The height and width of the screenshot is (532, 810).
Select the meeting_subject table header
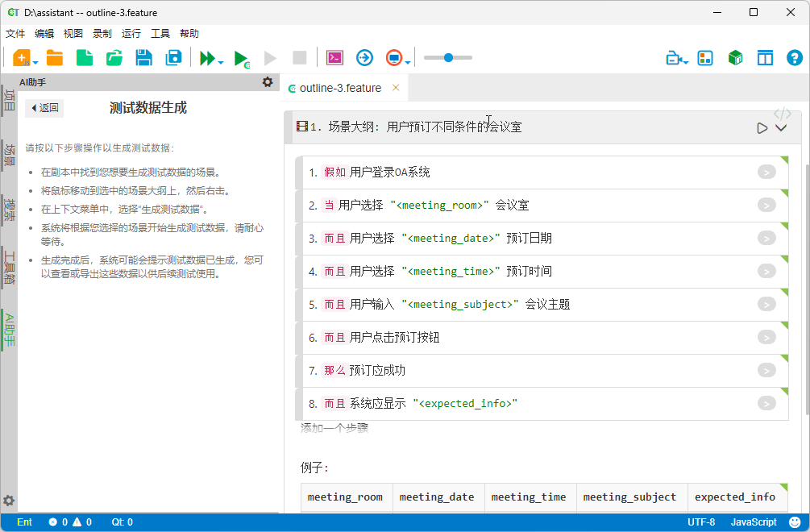[x=632, y=497]
